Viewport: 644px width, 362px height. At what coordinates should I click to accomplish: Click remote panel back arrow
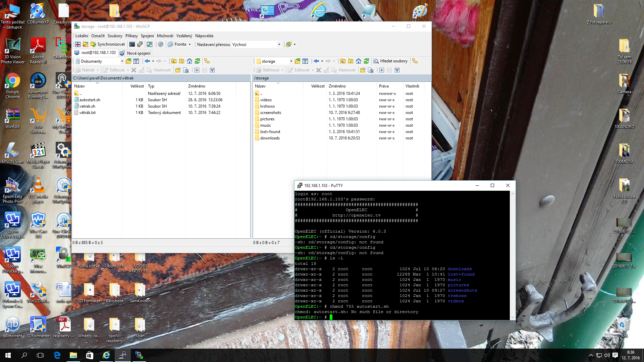coord(316,61)
